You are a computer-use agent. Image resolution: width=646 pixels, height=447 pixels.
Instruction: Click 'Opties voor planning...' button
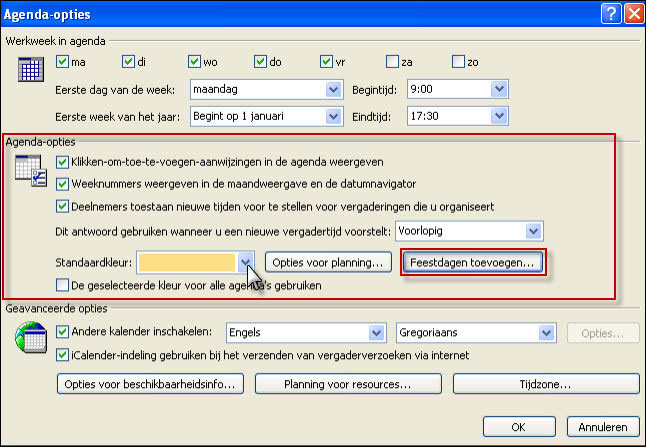[x=328, y=262]
